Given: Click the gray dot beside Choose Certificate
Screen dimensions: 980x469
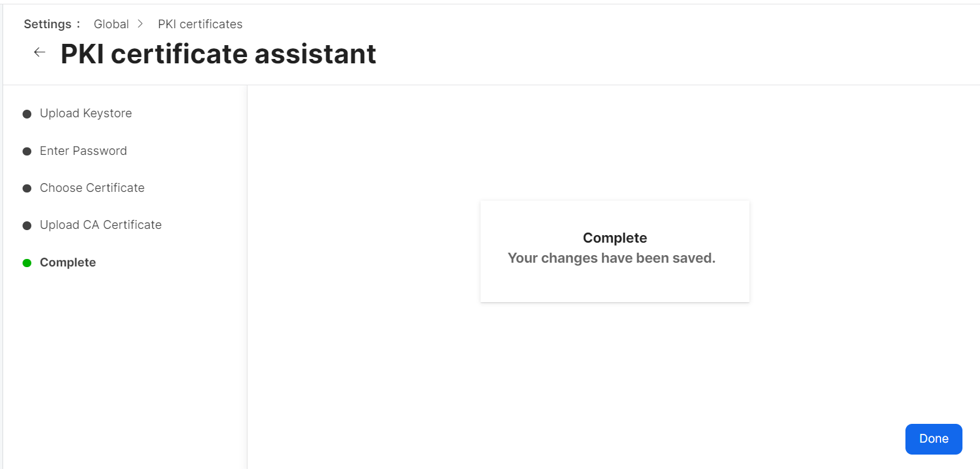Looking at the screenshot, I should [x=27, y=188].
